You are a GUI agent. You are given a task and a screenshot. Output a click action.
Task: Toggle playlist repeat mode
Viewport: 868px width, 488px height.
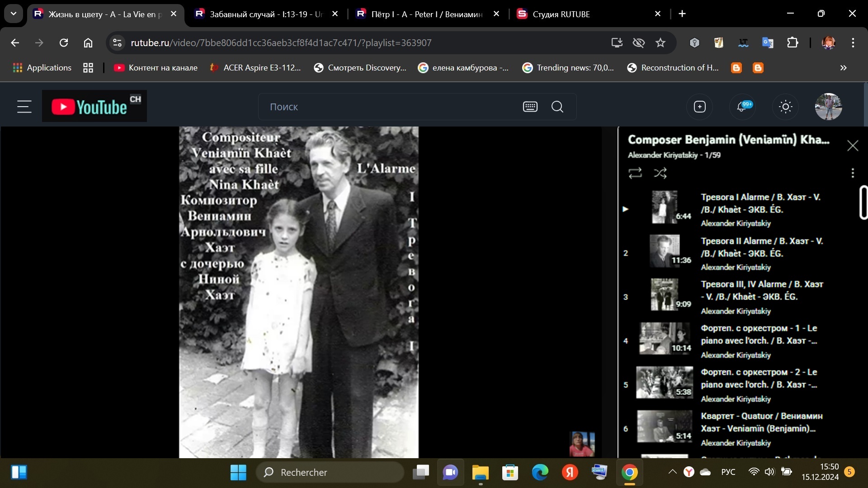(635, 173)
